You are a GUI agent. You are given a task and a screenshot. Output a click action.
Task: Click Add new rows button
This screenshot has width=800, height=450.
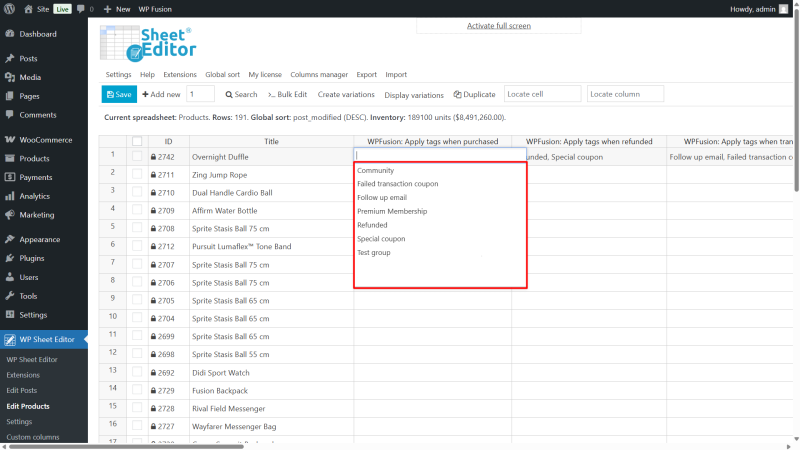pos(161,94)
